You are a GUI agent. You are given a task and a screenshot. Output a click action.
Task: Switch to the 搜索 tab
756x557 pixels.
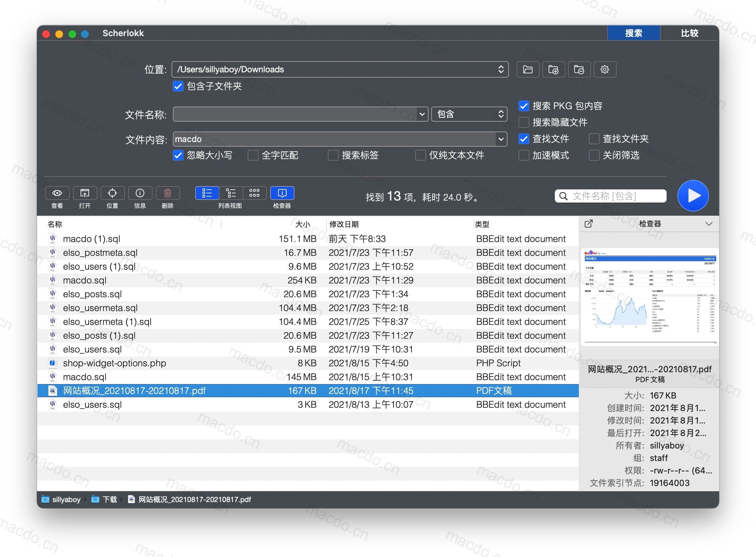[x=634, y=33]
